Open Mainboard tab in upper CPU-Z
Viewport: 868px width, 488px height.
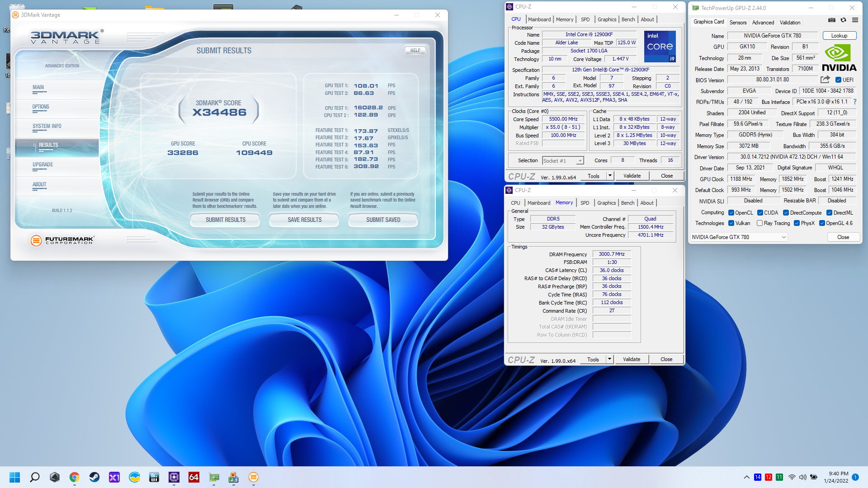pos(539,19)
